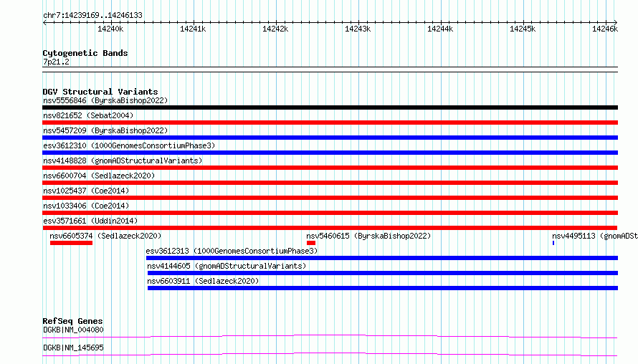The width and height of the screenshot is (638, 364).
Task: Click the blue nsv4144605 gnomAD bar
Action: coord(383,273)
